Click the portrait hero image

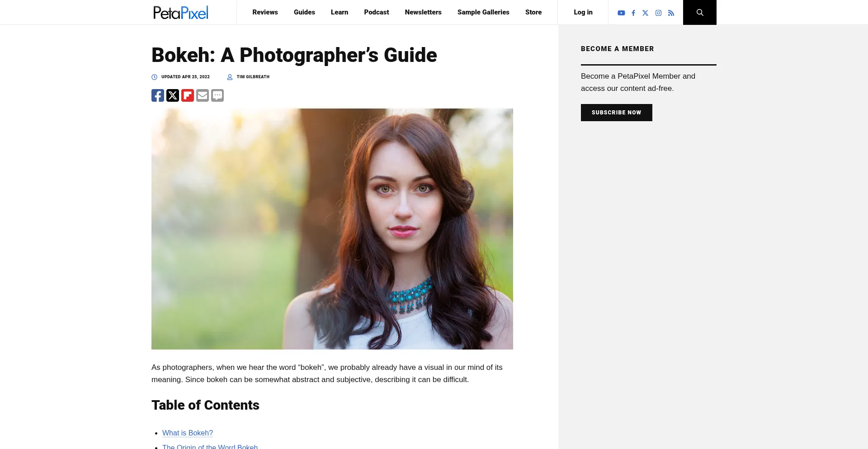point(332,229)
